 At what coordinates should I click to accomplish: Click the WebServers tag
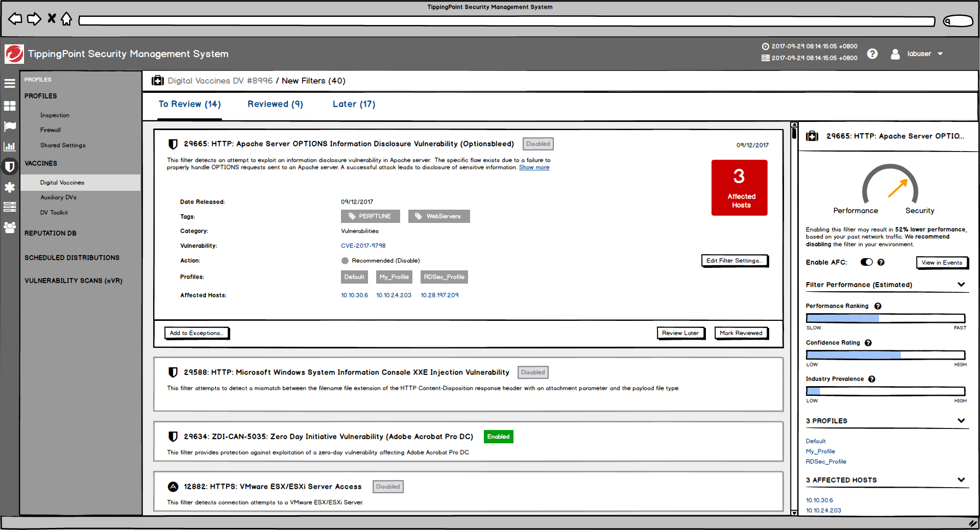click(439, 216)
